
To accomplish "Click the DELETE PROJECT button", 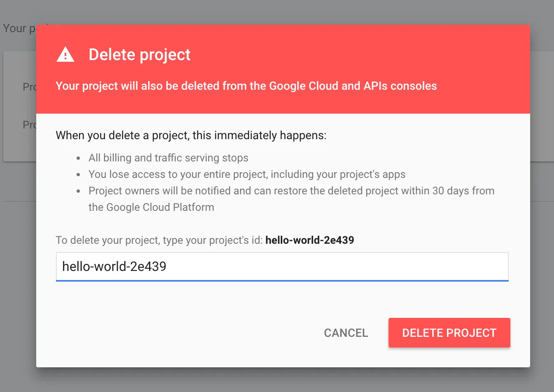I will tap(449, 333).
